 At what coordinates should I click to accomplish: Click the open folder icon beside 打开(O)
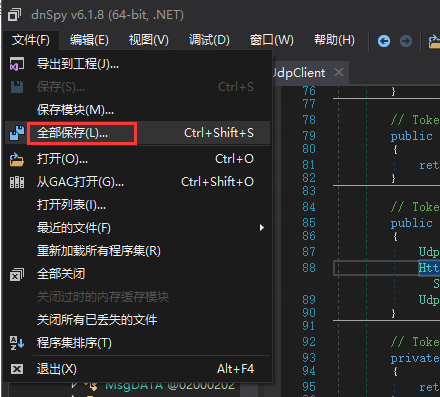pyautogui.click(x=17, y=159)
